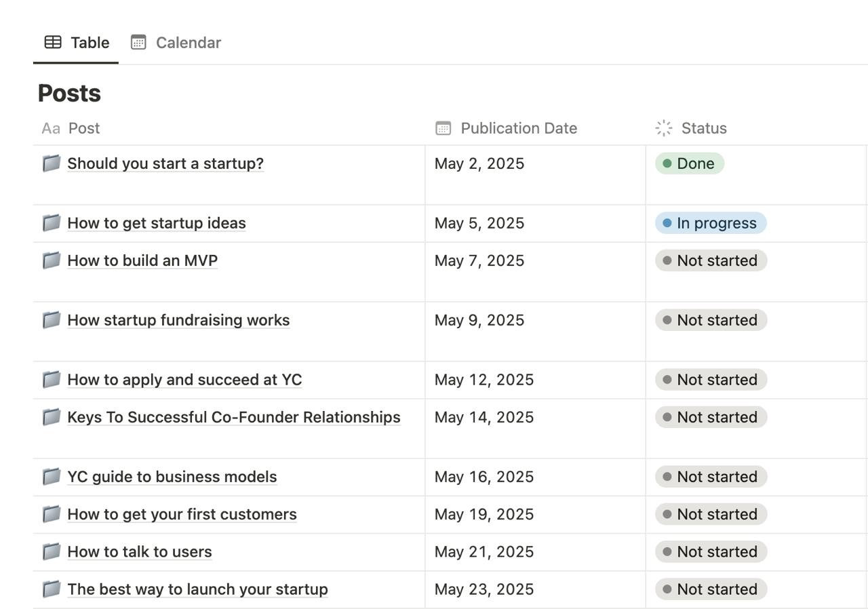Image resolution: width=868 pixels, height=609 pixels.
Task: Switch to the Table view tab
Action: pyautogui.click(x=76, y=43)
